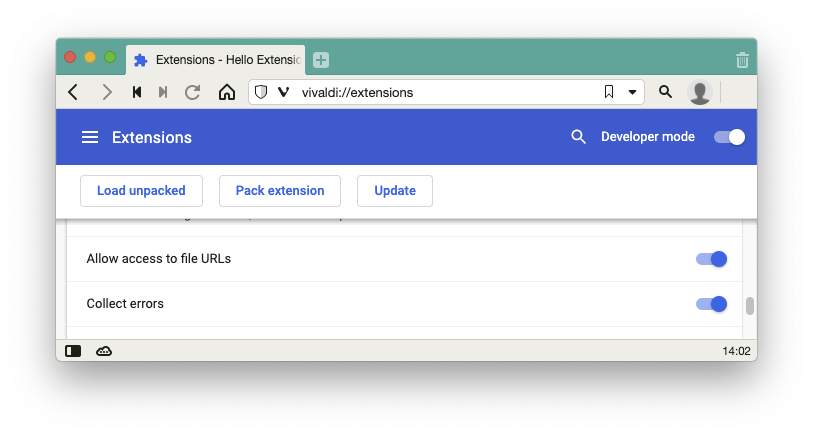The width and height of the screenshot is (813, 435).
Task: Open the address bar dropdown arrow
Action: click(x=632, y=92)
